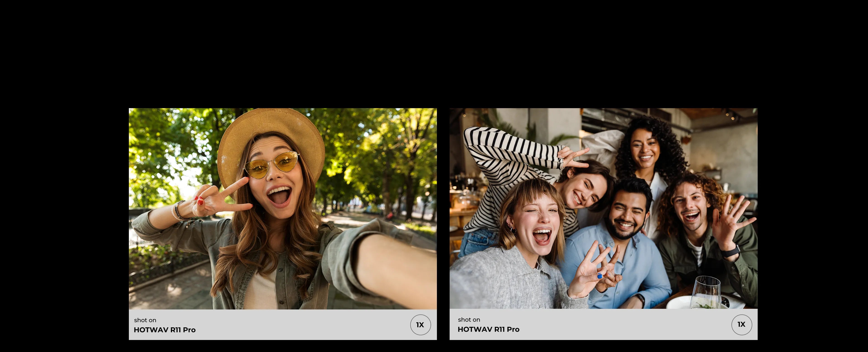868x352 pixels.
Task: Click 'shot on' text below right photo
Action: pos(469,319)
